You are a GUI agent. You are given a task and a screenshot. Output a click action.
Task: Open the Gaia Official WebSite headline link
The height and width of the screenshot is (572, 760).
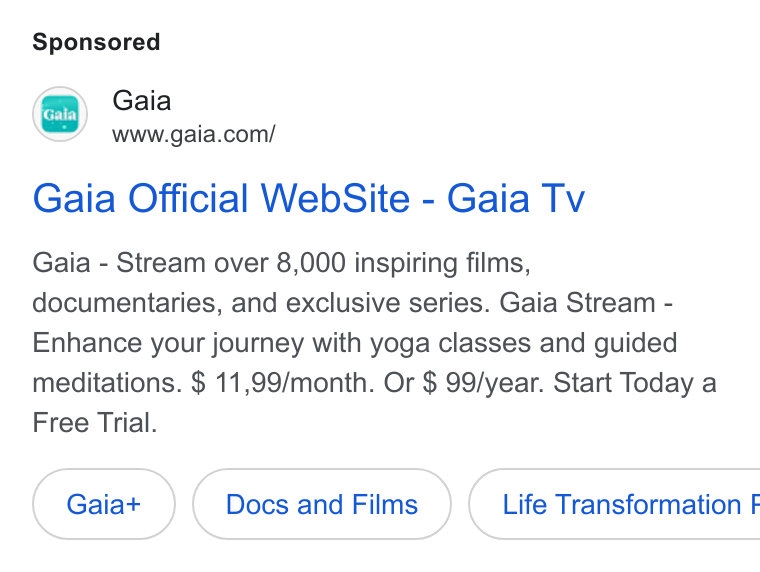click(x=309, y=198)
